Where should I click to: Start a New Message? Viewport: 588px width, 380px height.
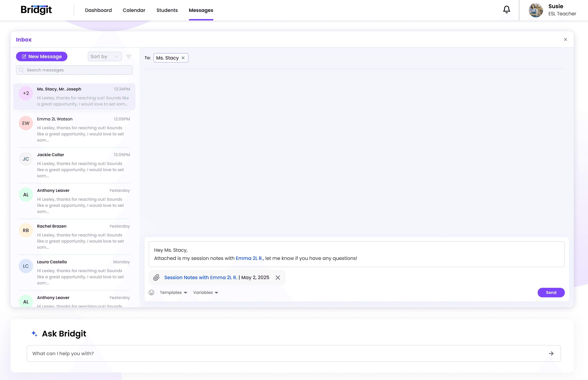click(x=42, y=56)
